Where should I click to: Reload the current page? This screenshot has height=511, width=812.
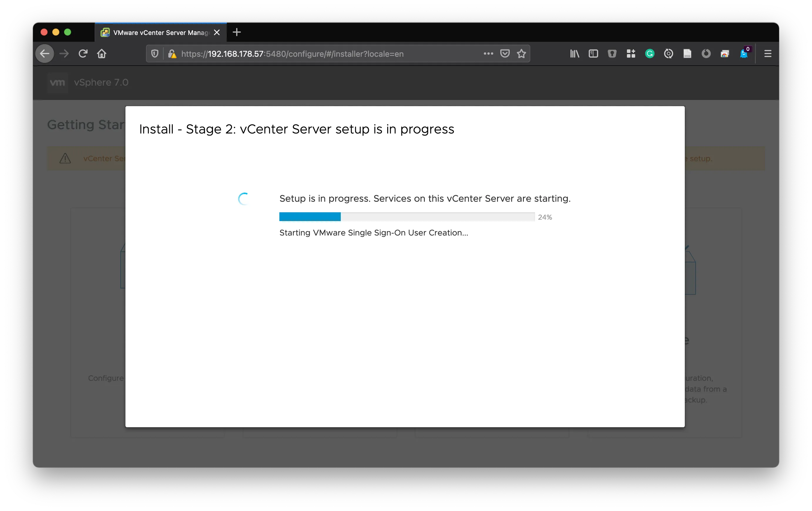[x=83, y=54]
